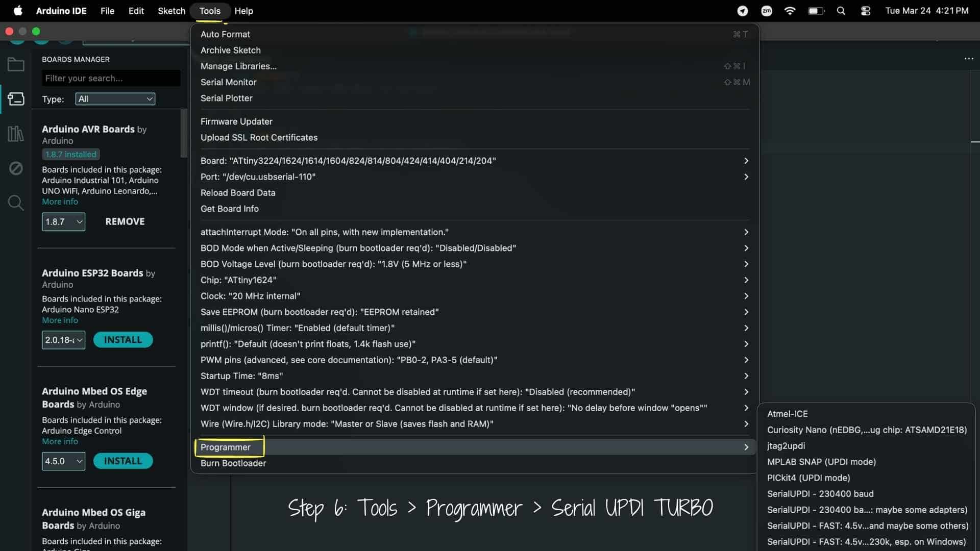The width and height of the screenshot is (980, 551).
Task: Open the Sketchbook folder sidebar icon
Action: click(16, 65)
